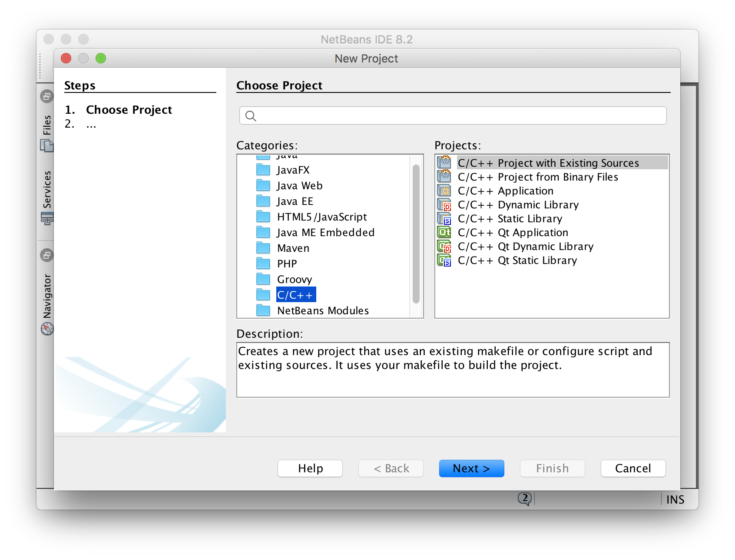
Task: Click the disabled Finish button
Action: click(552, 468)
